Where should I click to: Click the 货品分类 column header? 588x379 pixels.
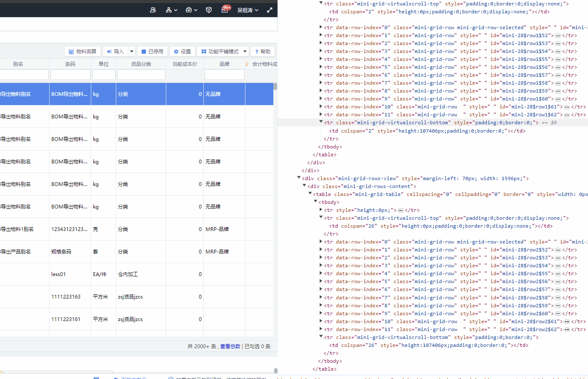pos(141,64)
